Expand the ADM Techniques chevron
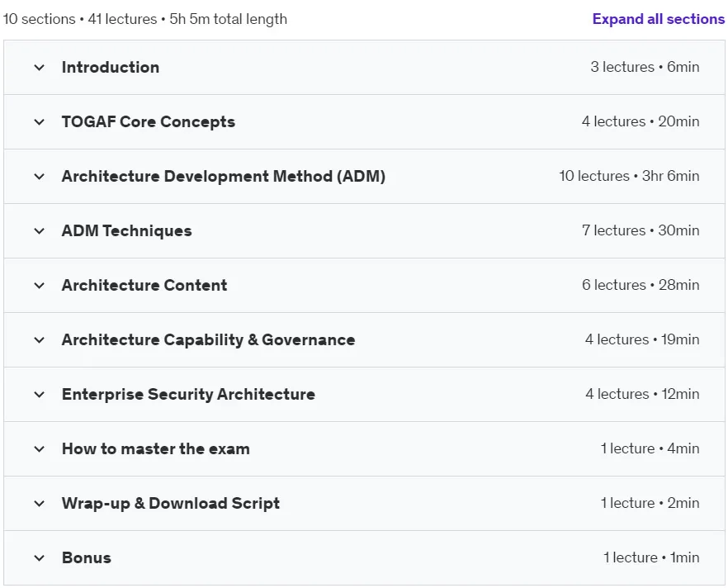 pyautogui.click(x=40, y=231)
